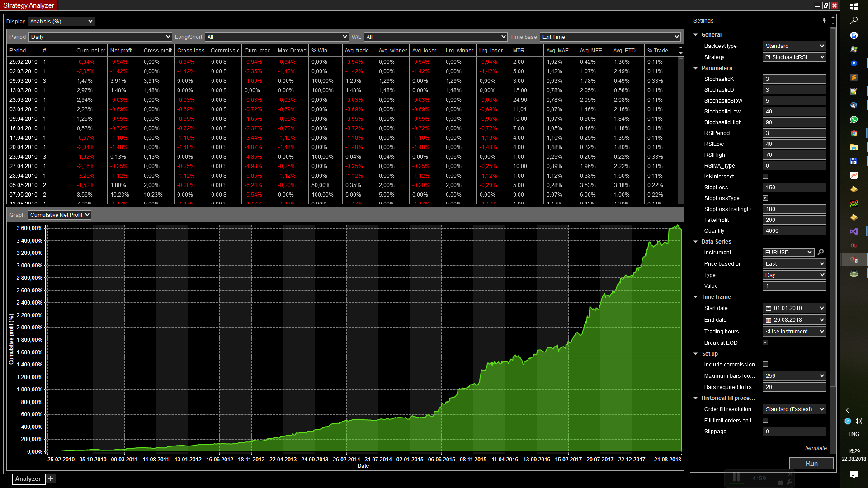
Task: Open WhatsApp from the taskbar
Action: (854, 119)
